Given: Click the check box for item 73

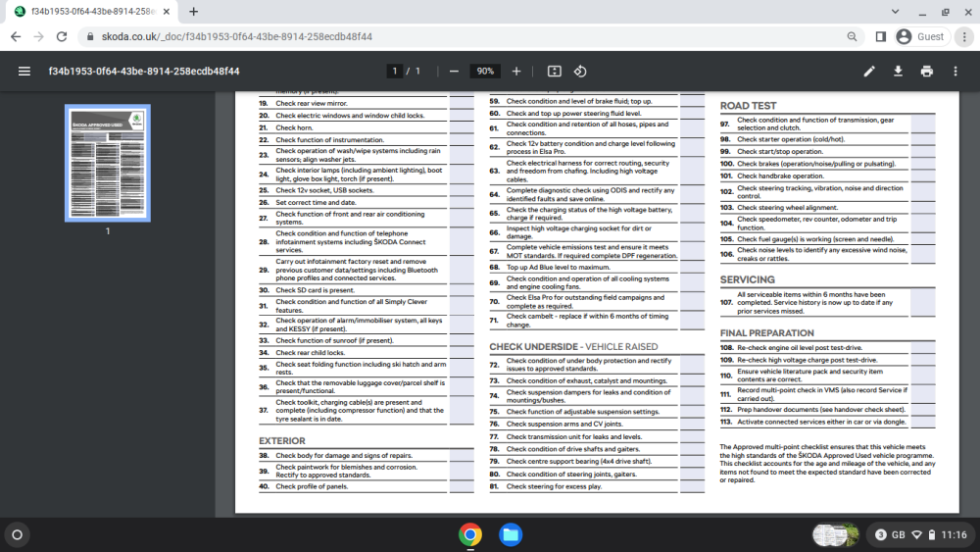Looking at the screenshot, I should (692, 380).
